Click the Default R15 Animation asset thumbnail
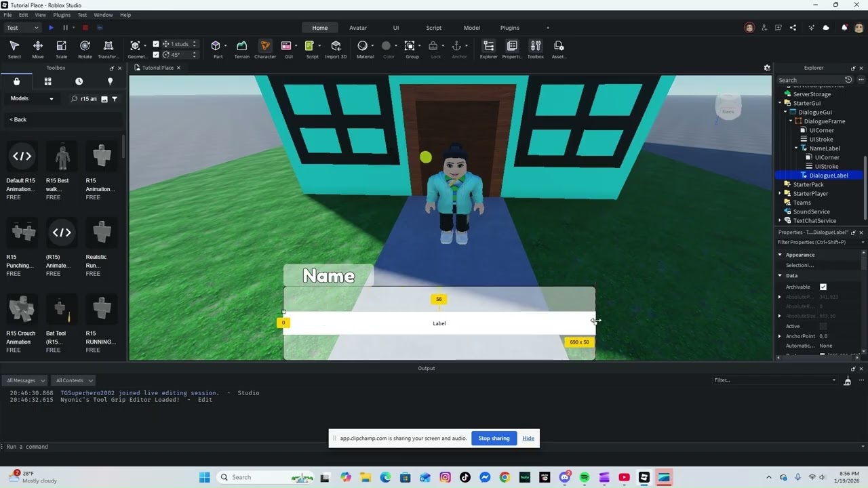Image resolution: width=868 pixels, height=488 pixels. [22, 157]
